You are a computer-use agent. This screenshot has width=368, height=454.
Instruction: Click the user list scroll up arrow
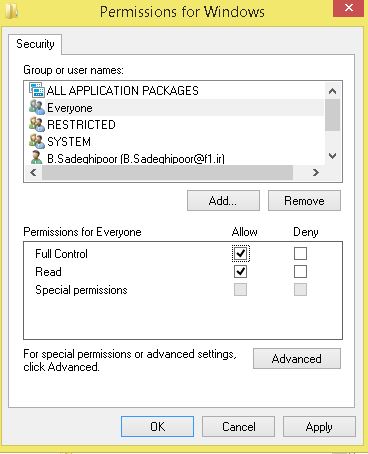[332, 91]
